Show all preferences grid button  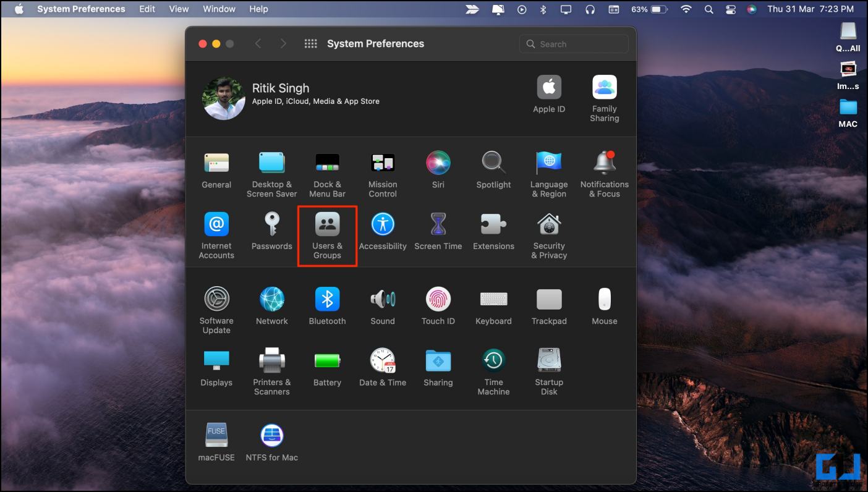[x=311, y=43]
